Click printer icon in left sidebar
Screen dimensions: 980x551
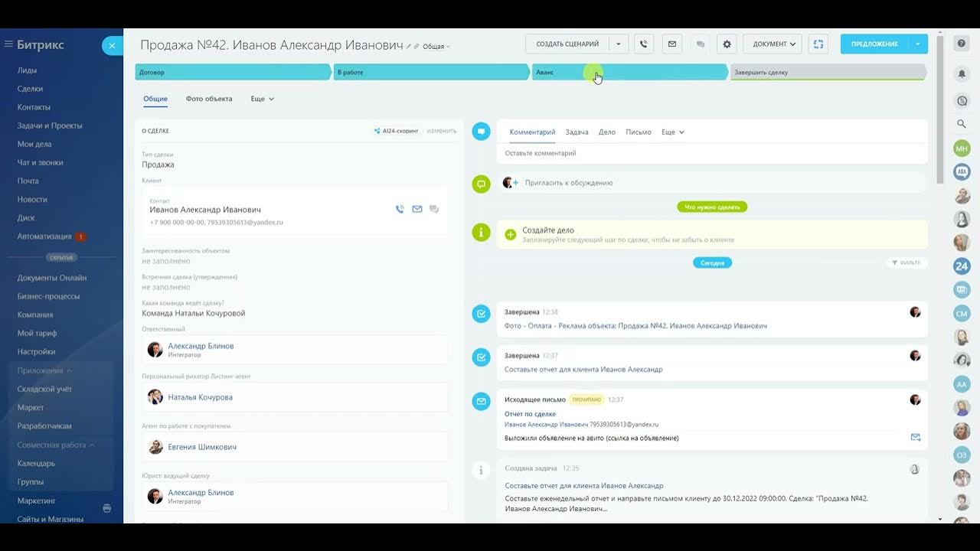[x=106, y=507]
